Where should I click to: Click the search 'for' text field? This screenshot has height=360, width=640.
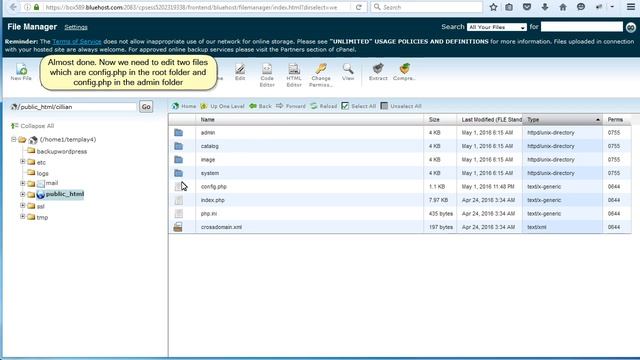(582, 27)
